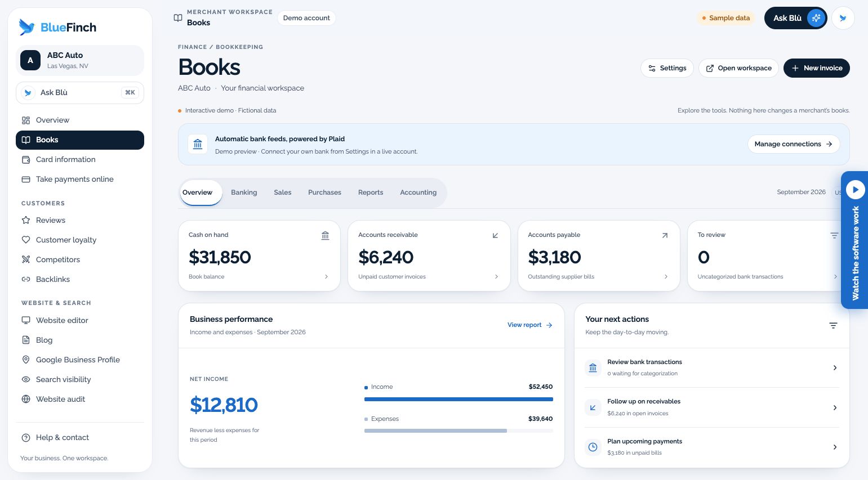This screenshot has height=480, width=868.
Task: Open the Accounting tab
Action: 418,192
